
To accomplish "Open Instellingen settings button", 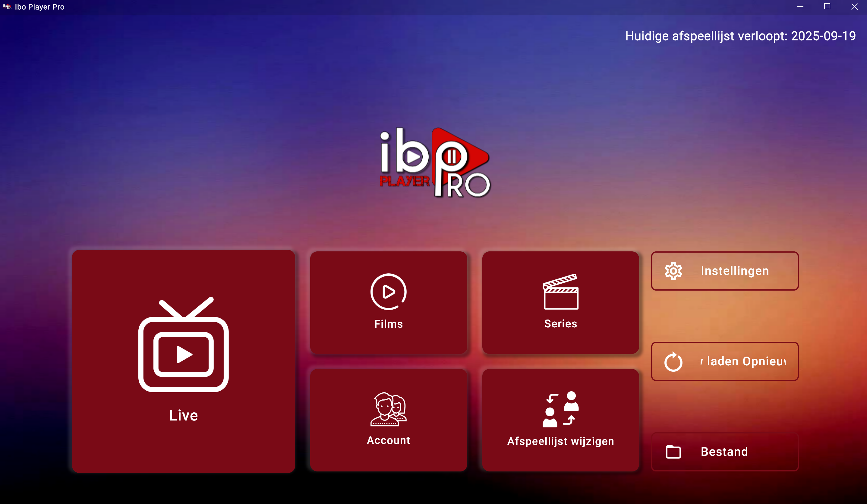I will tap(725, 271).
